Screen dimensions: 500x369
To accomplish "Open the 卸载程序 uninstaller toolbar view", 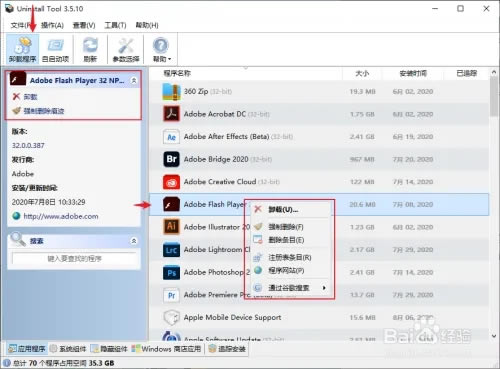I will (x=22, y=49).
